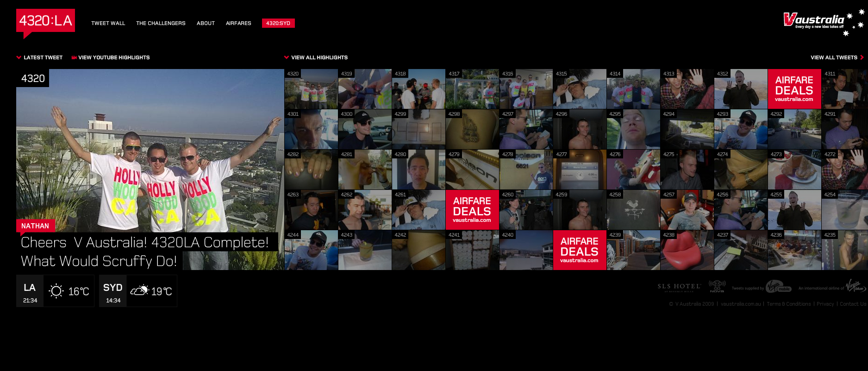Image resolution: width=868 pixels, height=371 pixels.
Task: Open thumbnail 4243
Action: click(x=365, y=250)
